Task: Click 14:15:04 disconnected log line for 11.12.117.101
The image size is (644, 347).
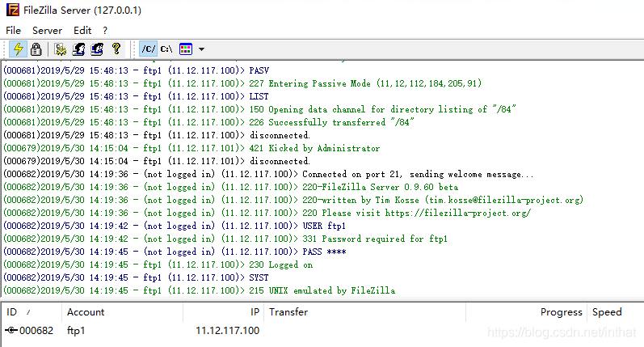Action: point(157,161)
